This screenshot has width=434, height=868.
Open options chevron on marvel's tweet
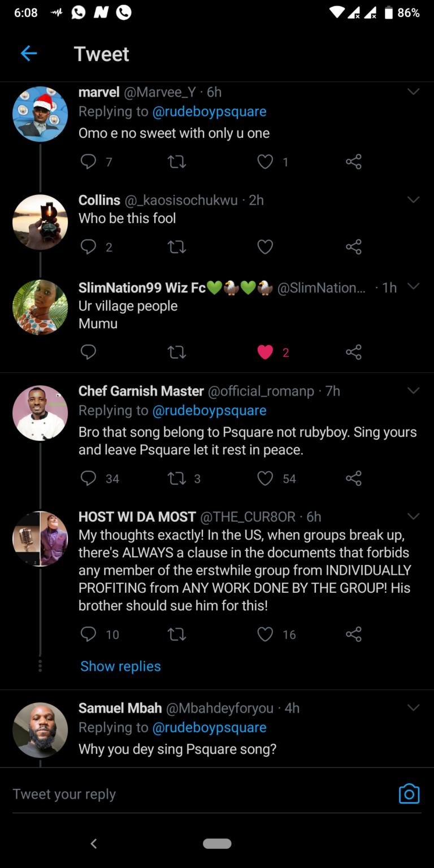click(x=414, y=92)
